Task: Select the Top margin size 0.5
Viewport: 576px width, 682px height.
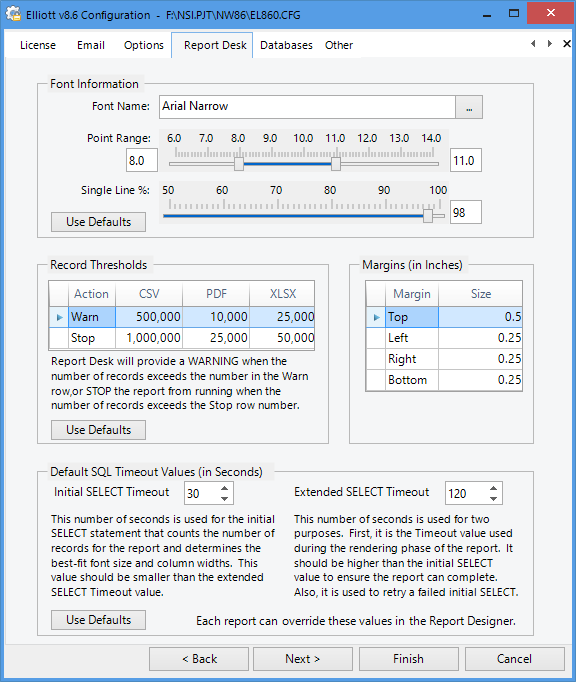Action: (x=480, y=317)
